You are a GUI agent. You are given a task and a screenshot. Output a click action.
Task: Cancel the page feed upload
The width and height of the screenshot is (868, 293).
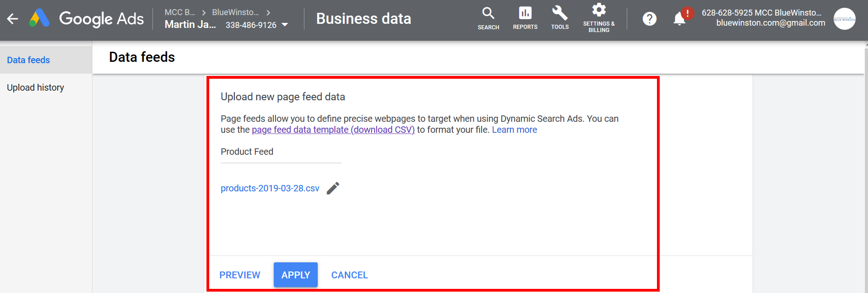[349, 275]
